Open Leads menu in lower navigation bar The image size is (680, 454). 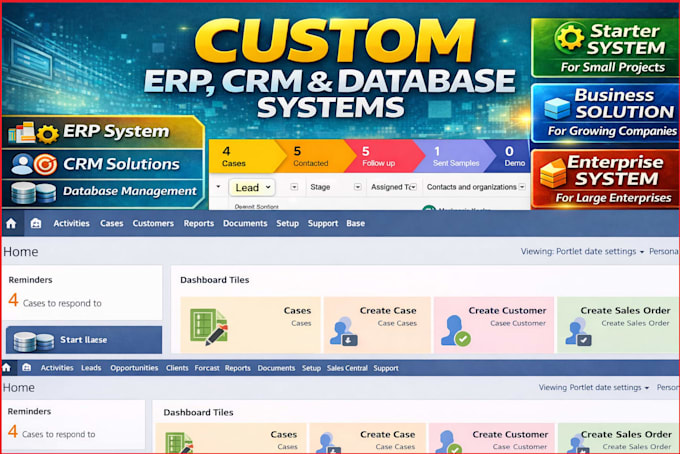pos(91,368)
